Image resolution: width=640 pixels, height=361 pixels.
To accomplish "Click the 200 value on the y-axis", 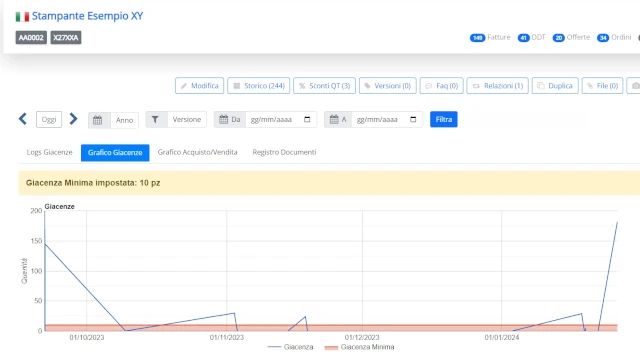I will 36,211.
